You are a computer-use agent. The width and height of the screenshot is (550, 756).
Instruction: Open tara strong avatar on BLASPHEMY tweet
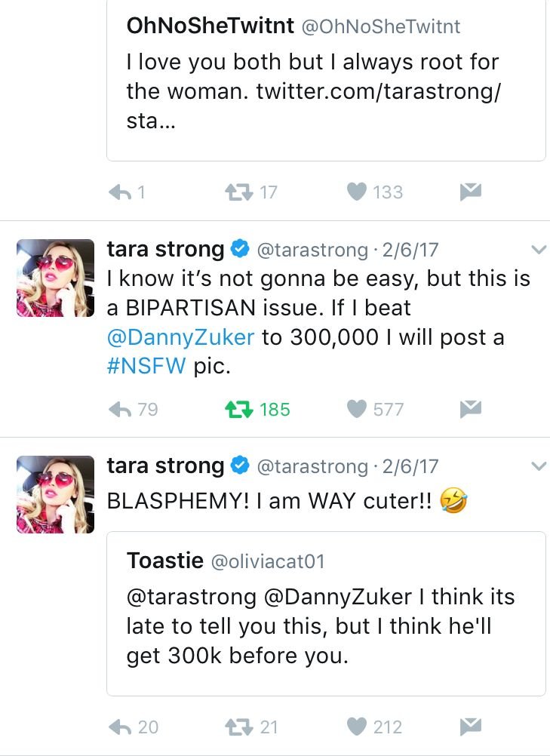(x=55, y=494)
